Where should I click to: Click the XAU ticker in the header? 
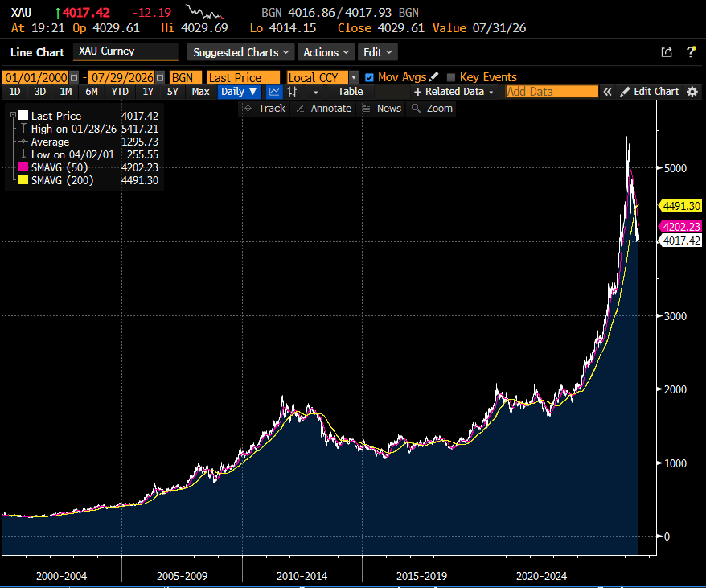[21, 12]
